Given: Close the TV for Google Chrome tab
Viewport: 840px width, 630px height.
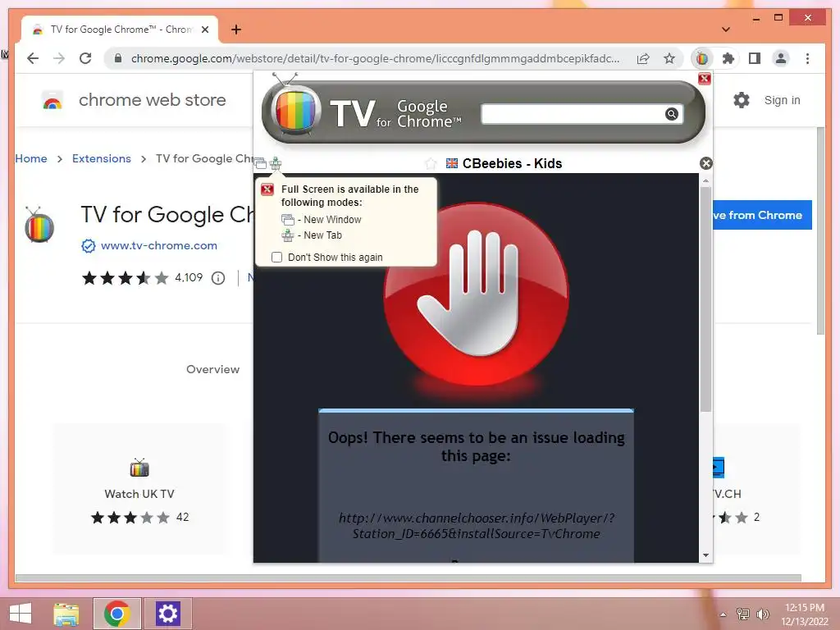Looking at the screenshot, I should 204,30.
